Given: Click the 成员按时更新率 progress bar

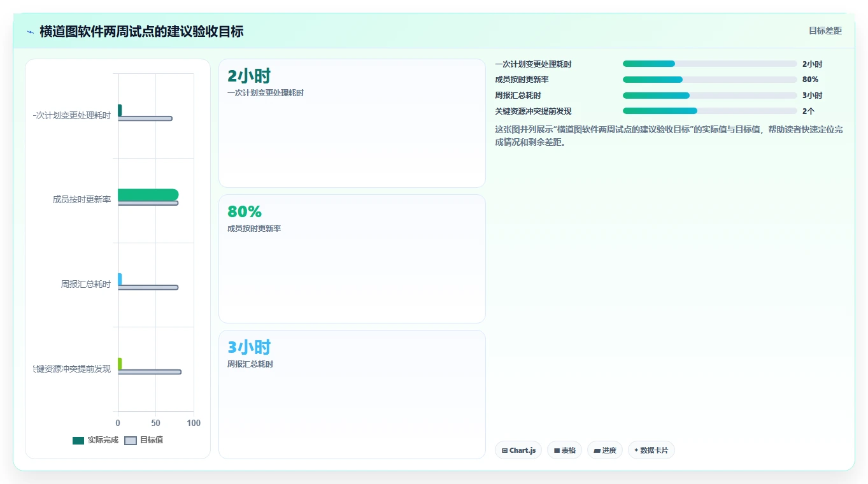Looking at the screenshot, I should tap(709, 80).
